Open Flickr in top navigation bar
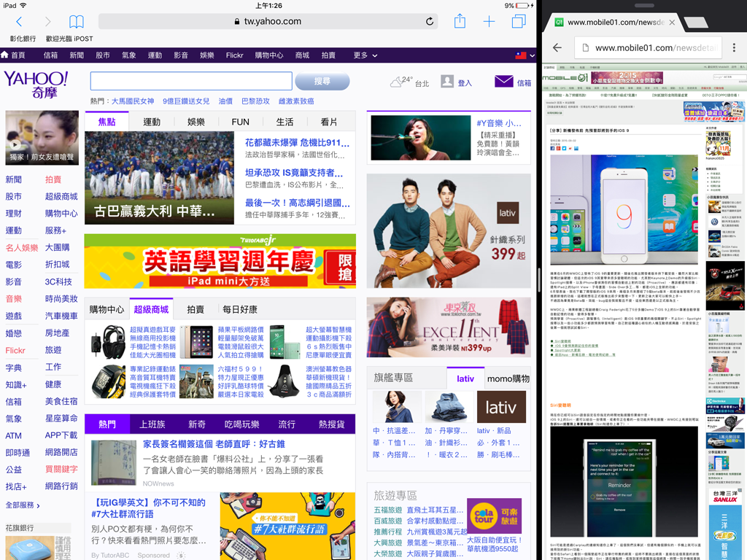This screenshot has height=560, width=747. (234, 55)
